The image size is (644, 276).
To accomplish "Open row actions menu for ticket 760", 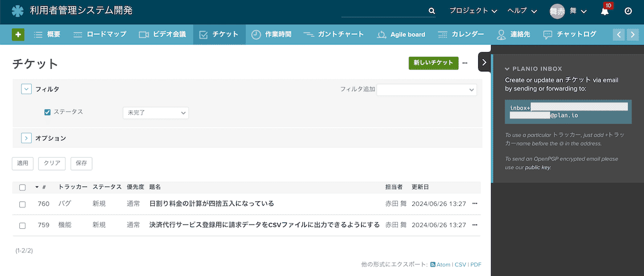I will 474,204.
